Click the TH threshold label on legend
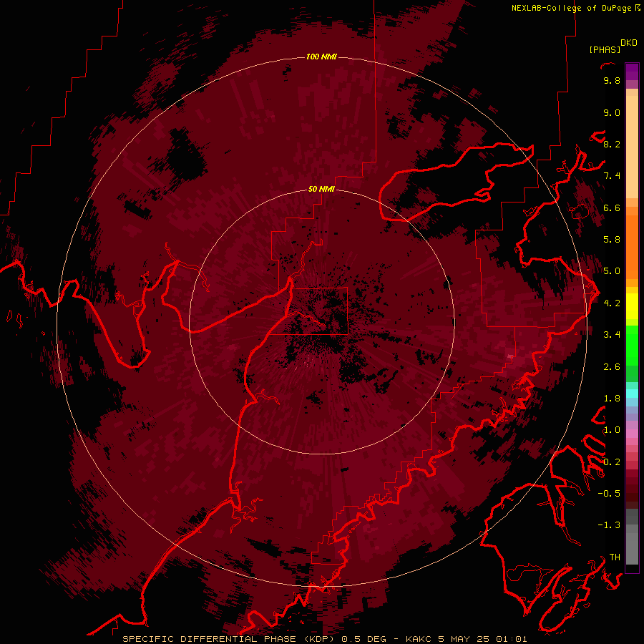The width and height of the screenshot is (644, 644). click(x=615, y=557)
